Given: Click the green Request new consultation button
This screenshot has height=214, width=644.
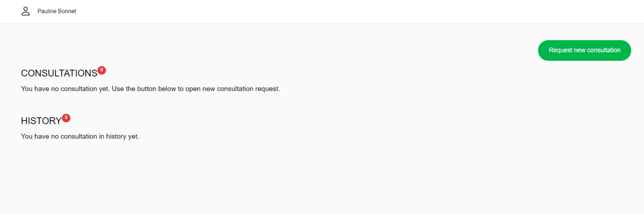Looking at the screenshot, I should [584, 50].
